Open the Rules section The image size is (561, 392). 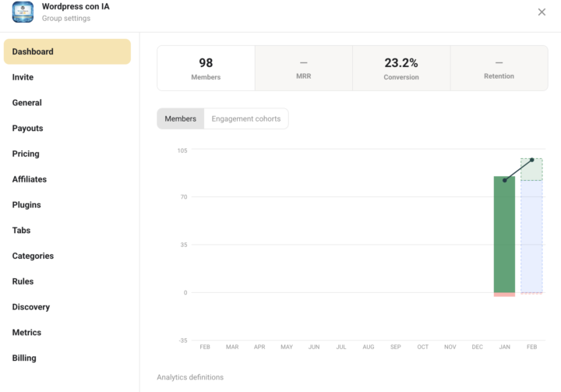23,281
